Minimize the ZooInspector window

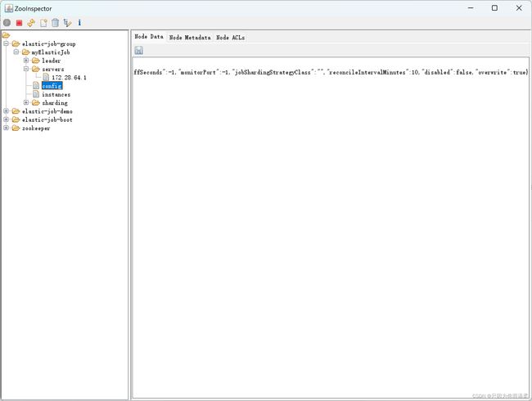471,8
